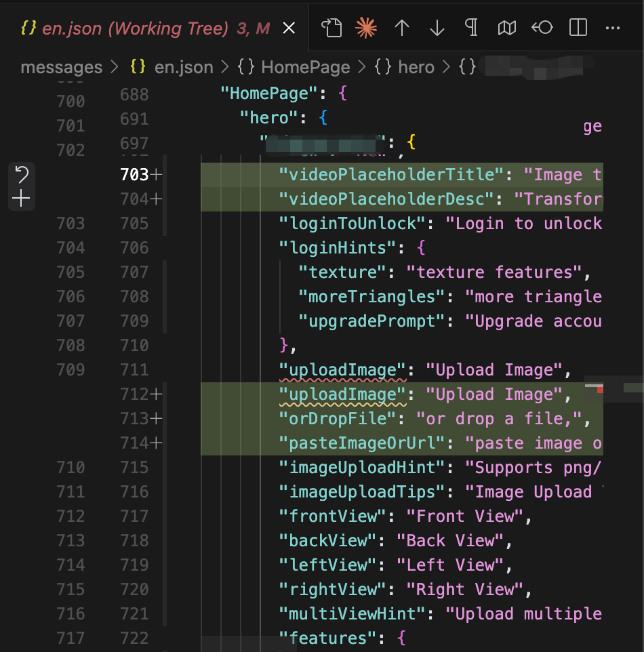Launch Claude Code with the orange starburst icon

[x=366, y=28]
